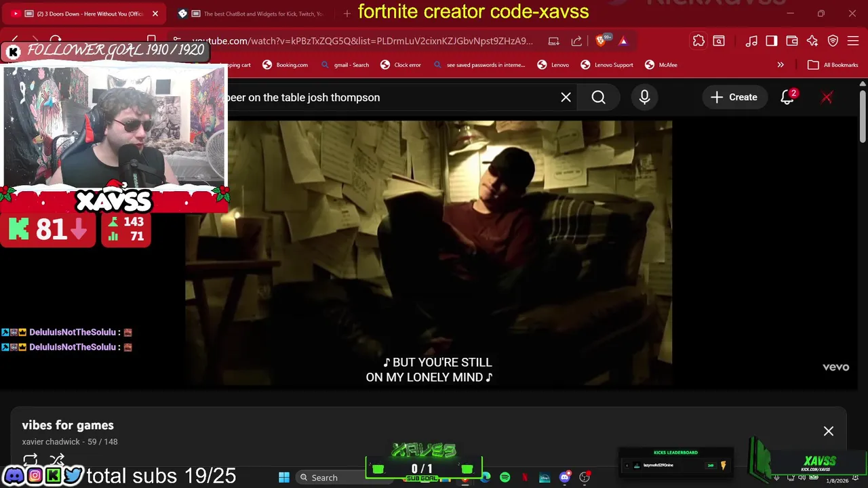Click YouTube search magnifier button
The image size is (868, 488).
click(598, 98)
